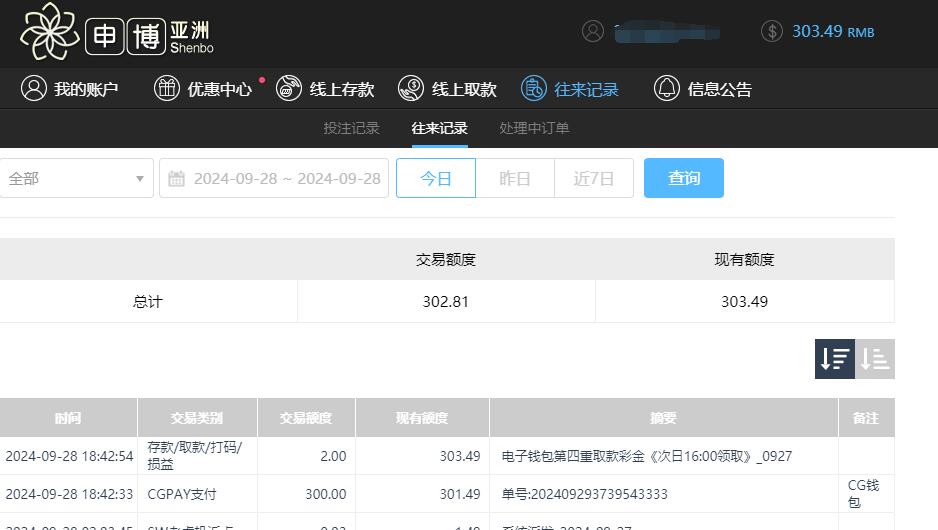Viewport: 938px width, 530px height.
Task: Click the 时间 column header
Action: click(x=68, y=418)
